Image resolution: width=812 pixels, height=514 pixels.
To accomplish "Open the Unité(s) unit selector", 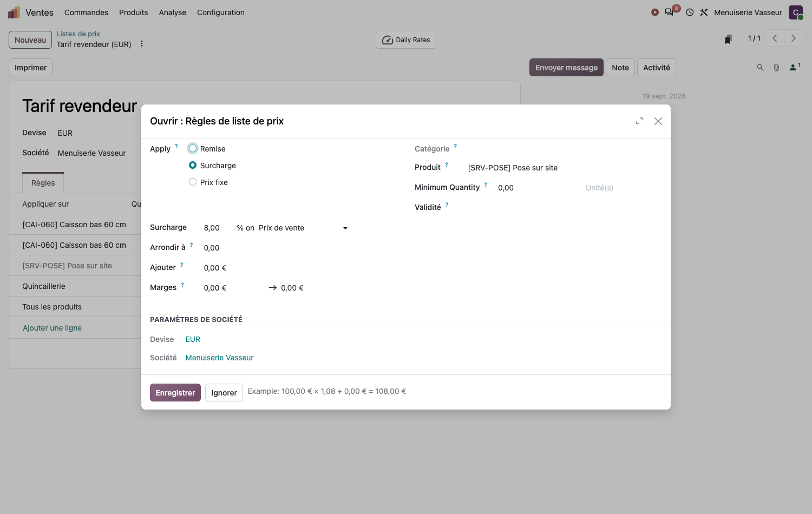I will pyautogui.click(x=599, y=188).
